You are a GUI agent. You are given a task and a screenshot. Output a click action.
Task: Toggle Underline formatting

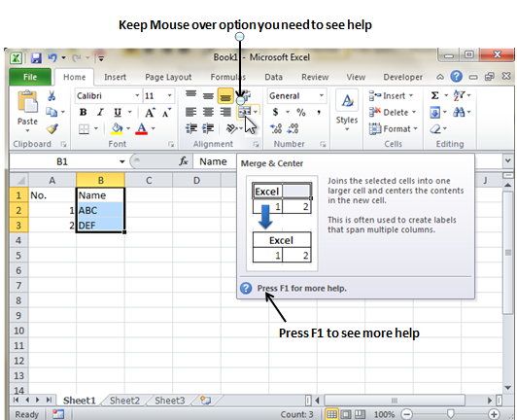118,112
